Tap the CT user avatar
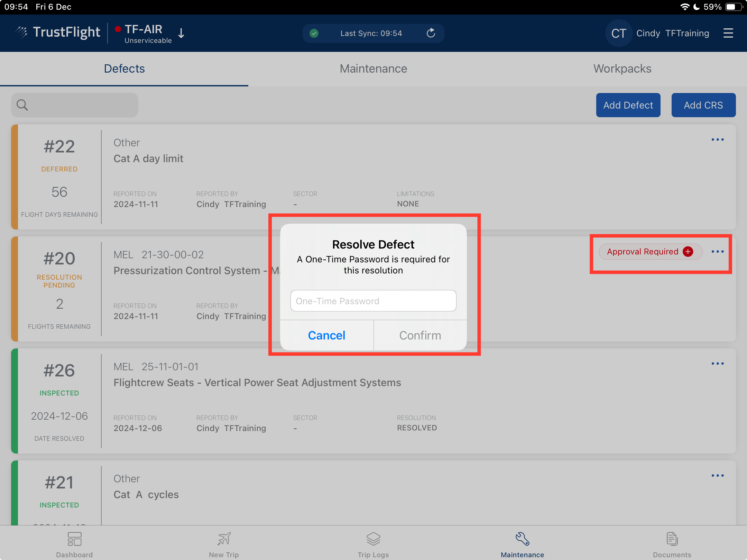 pos(618,33)
